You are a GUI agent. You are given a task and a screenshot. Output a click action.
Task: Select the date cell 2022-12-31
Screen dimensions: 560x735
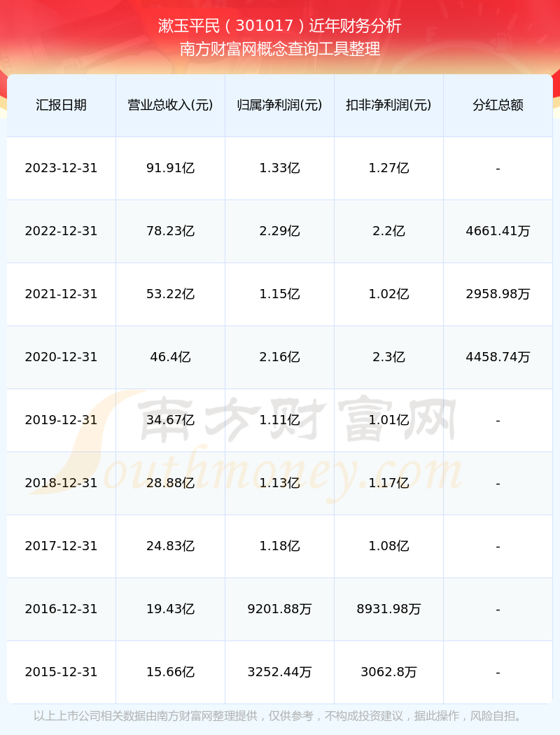[62, 231]
